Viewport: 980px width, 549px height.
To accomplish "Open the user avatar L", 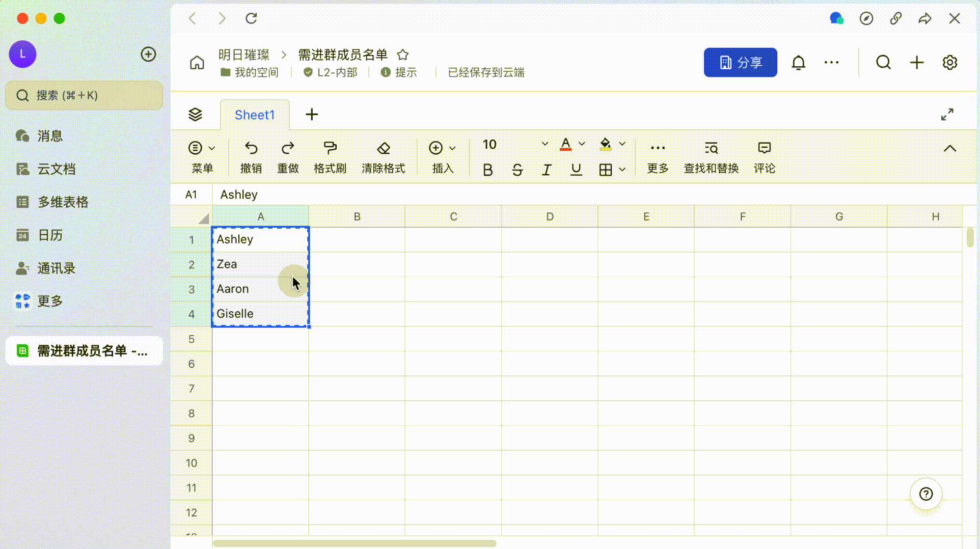I will click(x=22, y=54).
